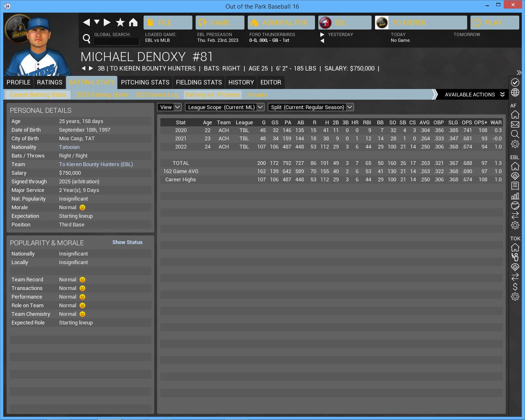
Task: Switch to the PROFILE tab
Action: (x=18, y=82)
